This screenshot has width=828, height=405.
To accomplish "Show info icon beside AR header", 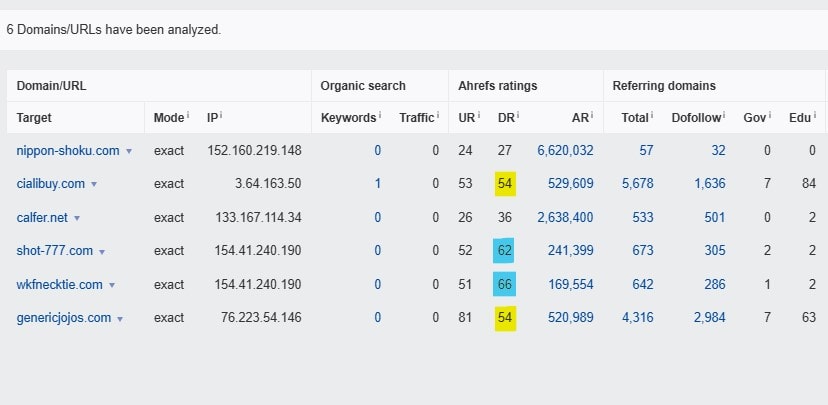I will click(592, 115).
